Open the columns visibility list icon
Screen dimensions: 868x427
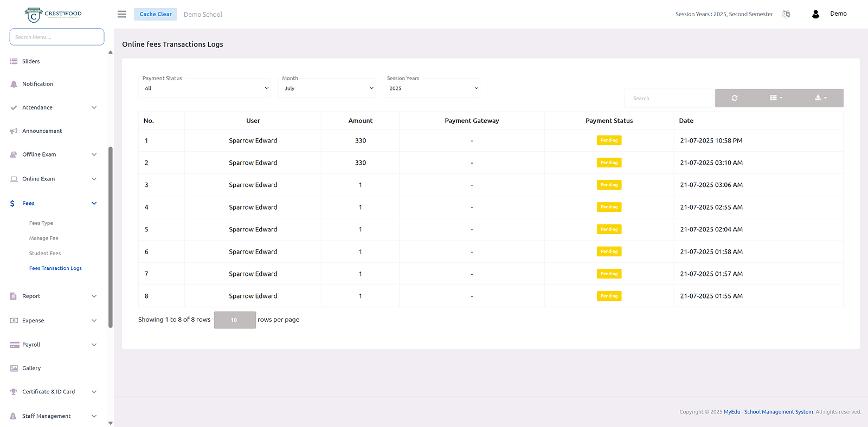pos(776,98)
